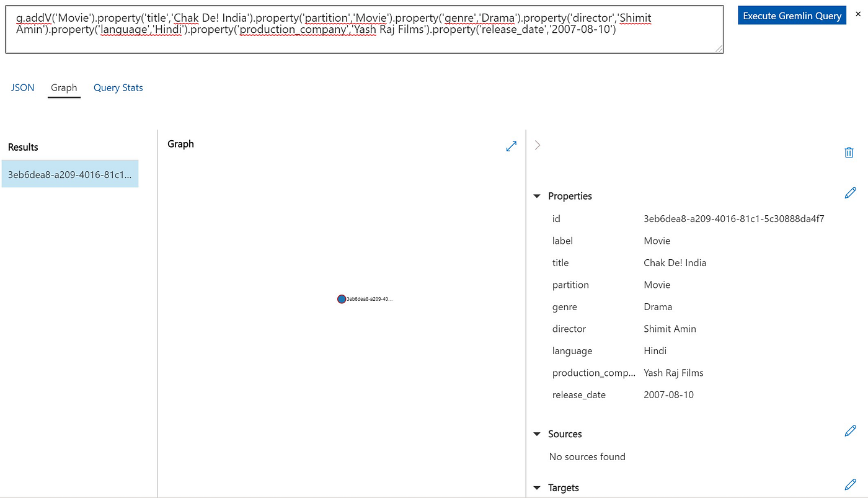Collapse the Sources section
Screen dimensions: 868x498
point(536,434)
